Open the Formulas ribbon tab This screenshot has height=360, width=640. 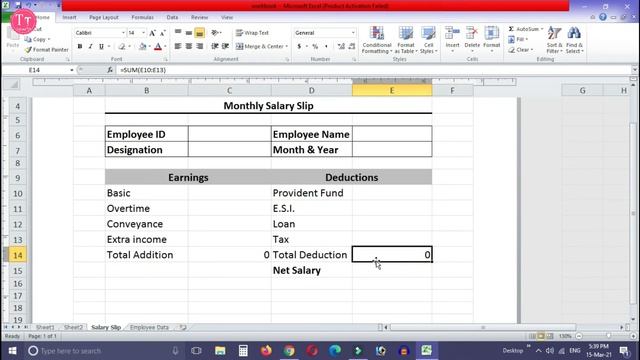(x=142, y=18)
